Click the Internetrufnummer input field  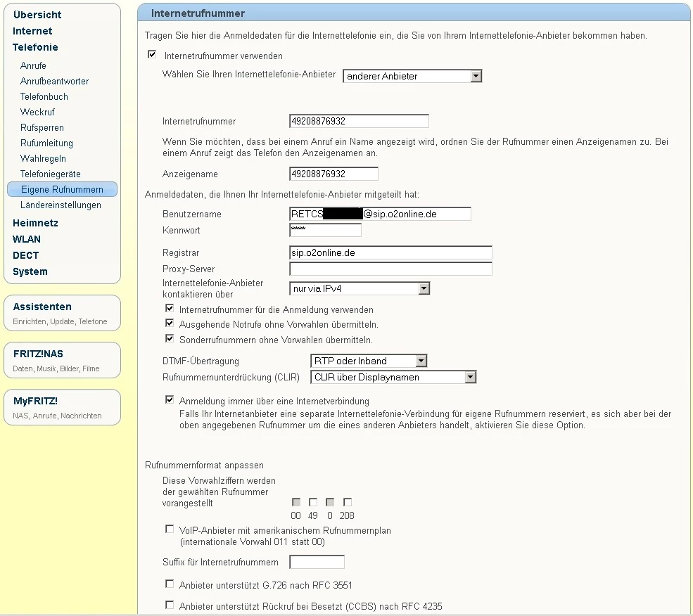coord(359,121)
